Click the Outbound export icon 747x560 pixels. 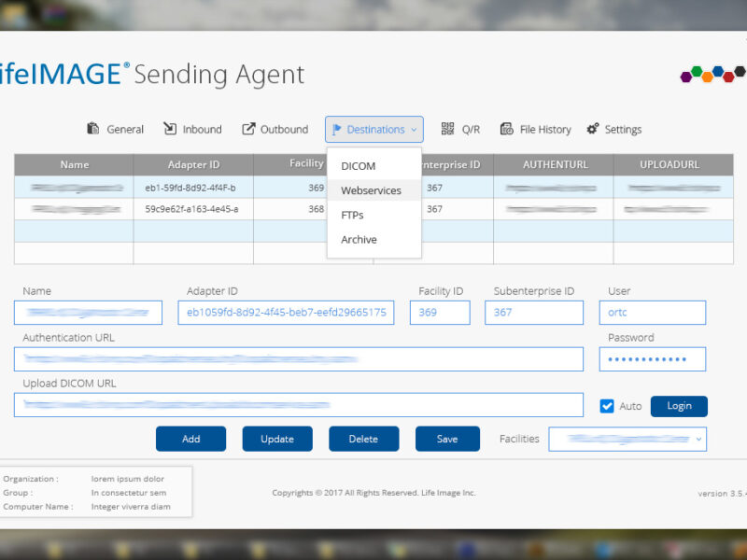point(248,129)
